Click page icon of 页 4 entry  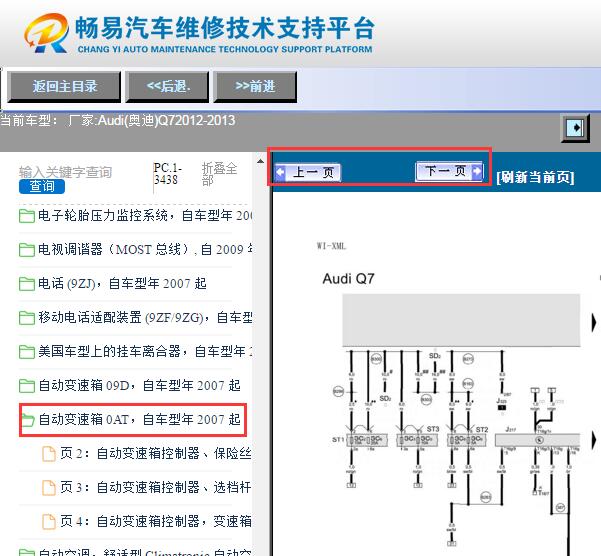[49, 522]
